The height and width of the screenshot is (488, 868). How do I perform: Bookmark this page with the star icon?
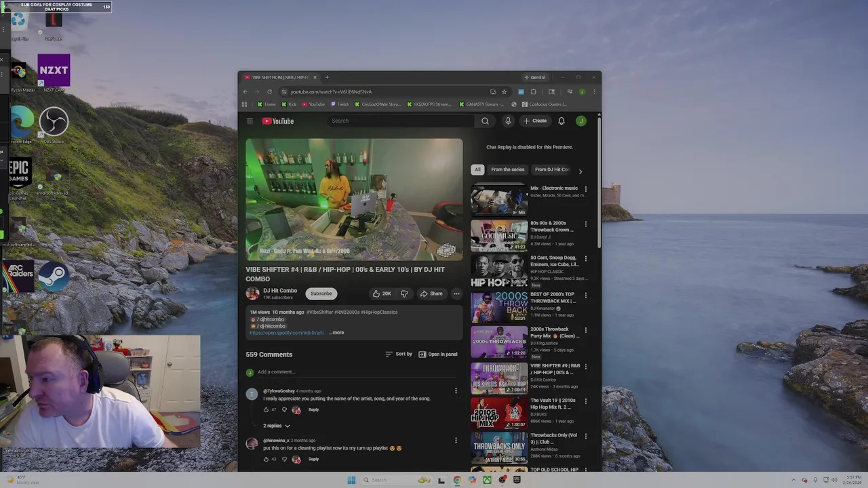coord(504,91)
